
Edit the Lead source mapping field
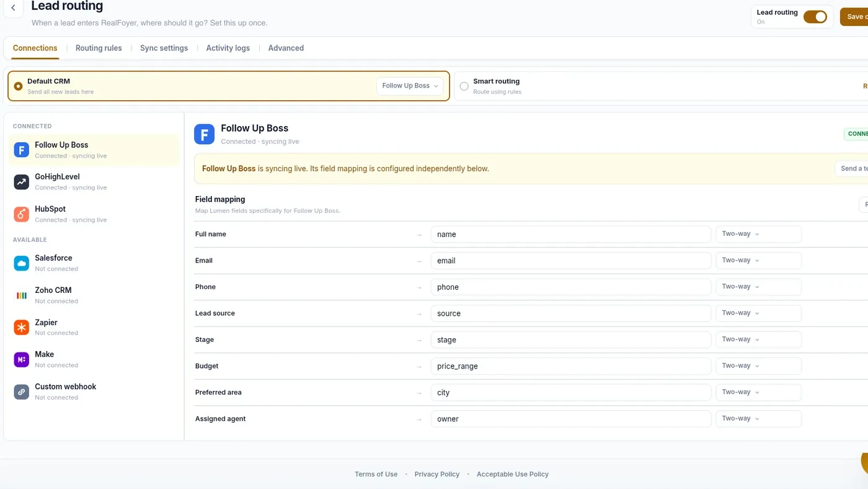571,313
